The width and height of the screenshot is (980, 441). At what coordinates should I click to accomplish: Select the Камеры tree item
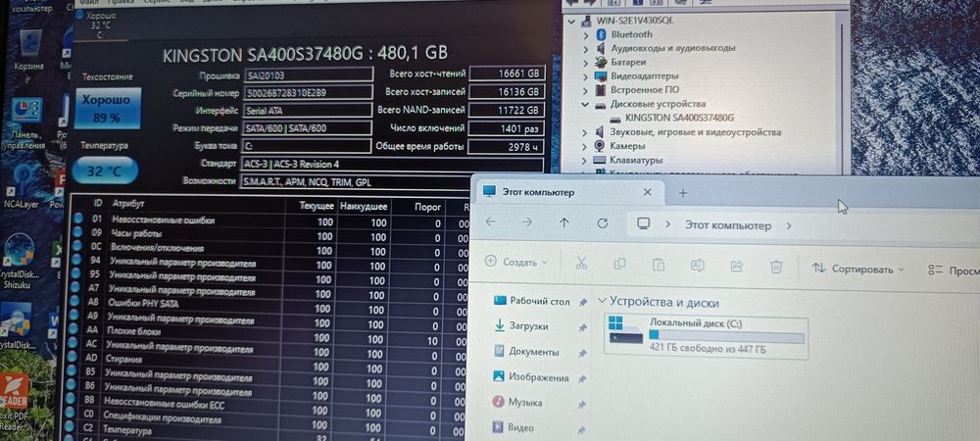627,146
